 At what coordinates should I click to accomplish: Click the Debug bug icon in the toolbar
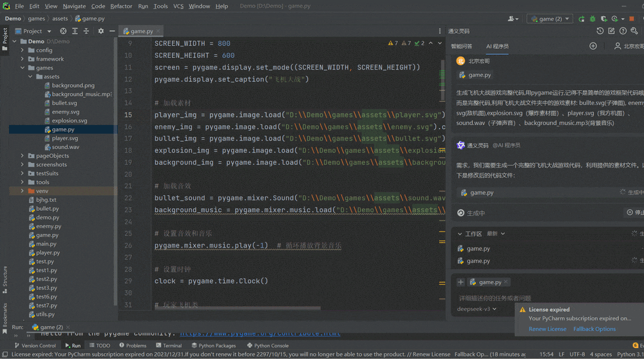point(592,19)
